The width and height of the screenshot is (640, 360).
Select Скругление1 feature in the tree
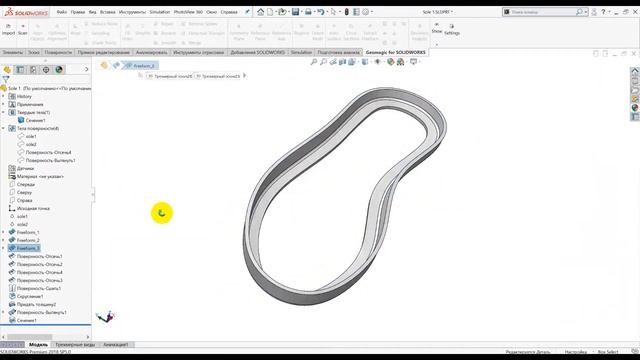point(26,296)
